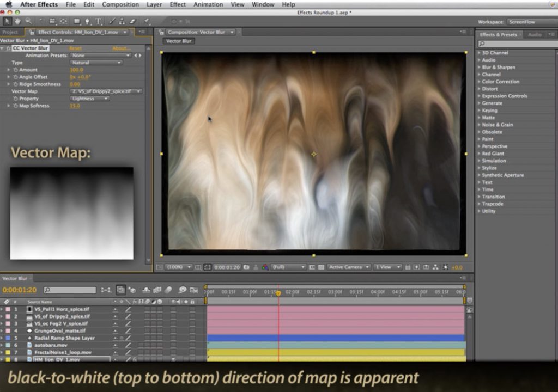Select the Type tool

tap(99, 21)
